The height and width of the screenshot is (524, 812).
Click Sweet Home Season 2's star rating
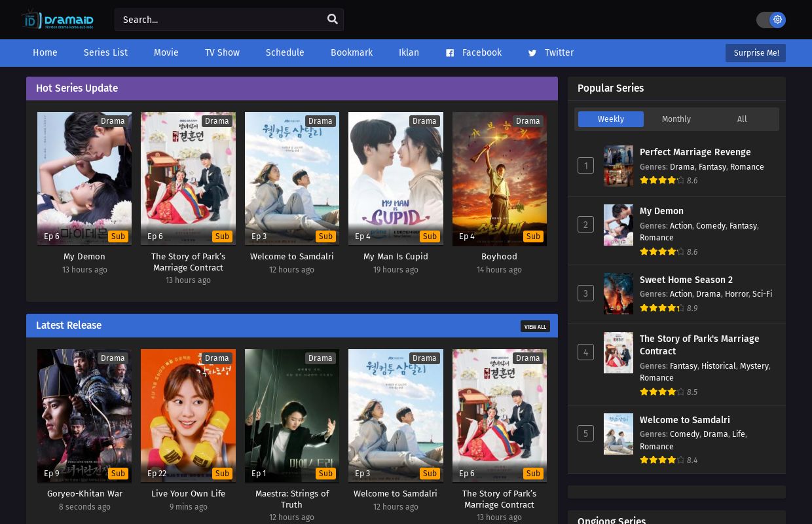pos(661,308)
